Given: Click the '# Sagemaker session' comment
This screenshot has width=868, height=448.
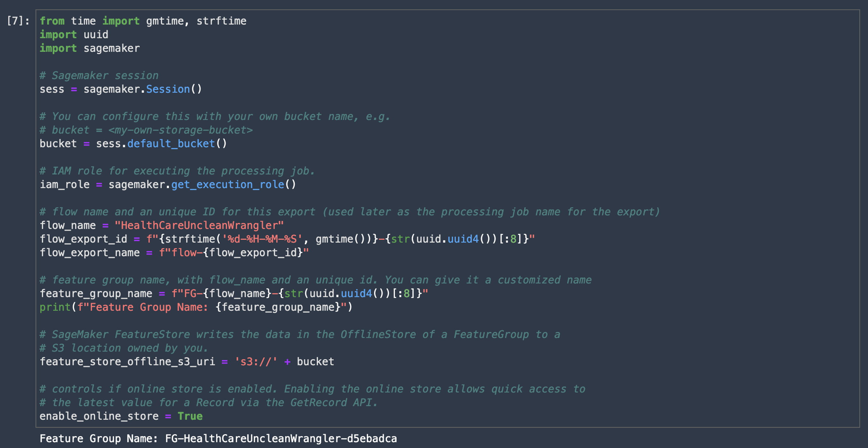Looking at the screenshot, I should click(x=99, y=75).
